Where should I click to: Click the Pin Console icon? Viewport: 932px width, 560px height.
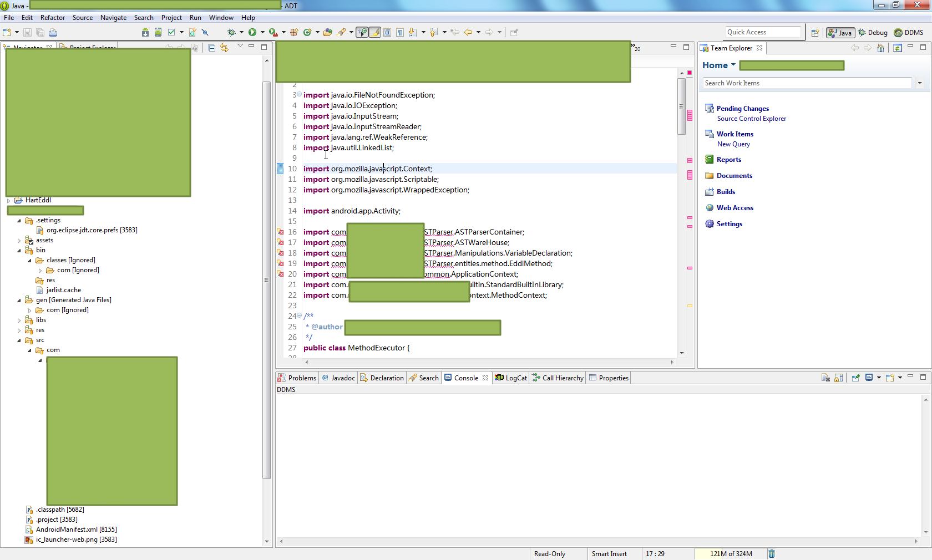(x=855, y=378)
